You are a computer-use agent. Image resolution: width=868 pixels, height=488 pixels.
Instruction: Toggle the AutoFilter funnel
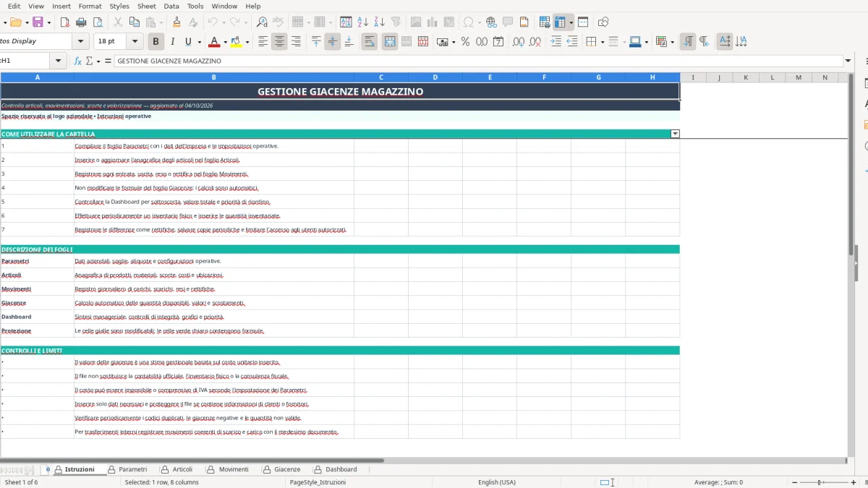click(x=396, y=22)
